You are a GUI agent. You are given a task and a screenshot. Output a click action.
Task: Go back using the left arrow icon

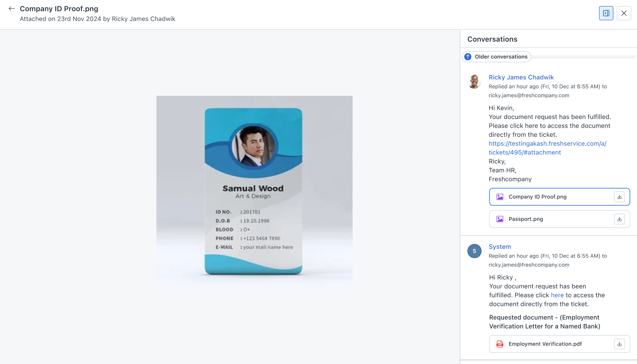12,9
